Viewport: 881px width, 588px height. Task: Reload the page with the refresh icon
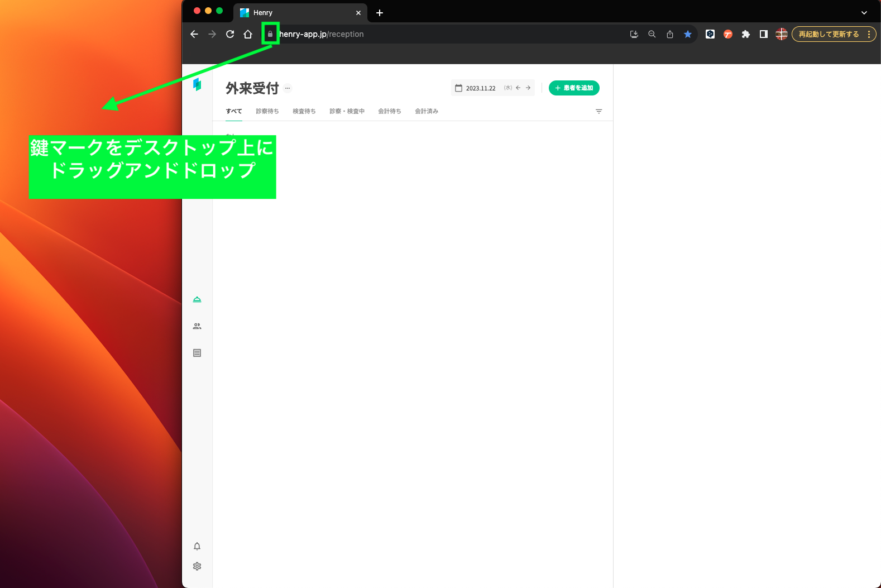pos(230,34)
